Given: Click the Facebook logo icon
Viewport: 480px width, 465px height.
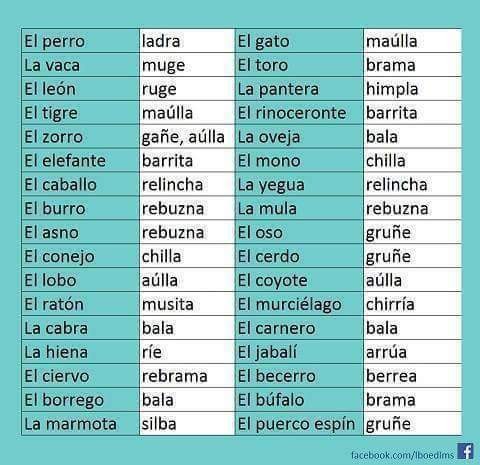Looking at the screenshot, I should tap(466, 451).
